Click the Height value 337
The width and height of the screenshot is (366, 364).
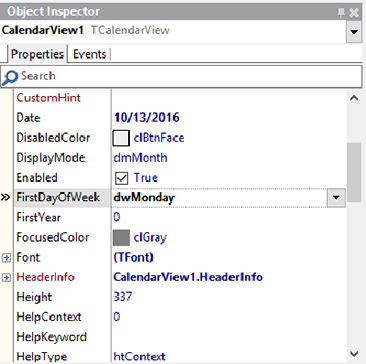click(123, 297)
